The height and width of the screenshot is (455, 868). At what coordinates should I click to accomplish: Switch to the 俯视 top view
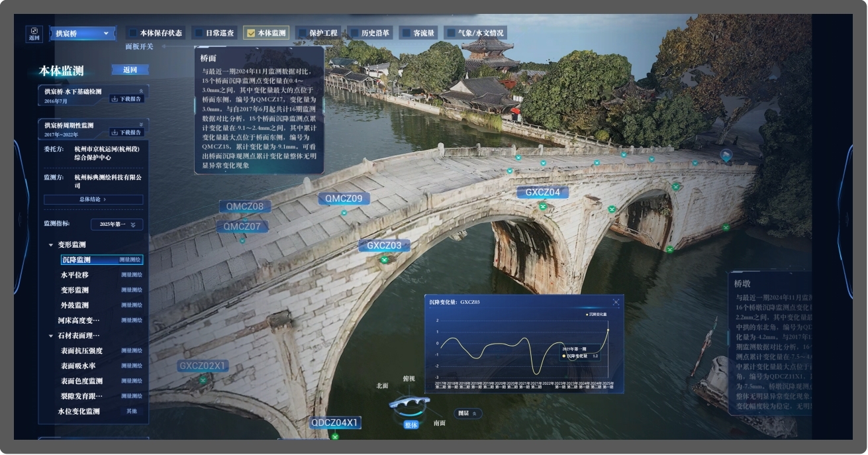click(409, 379)
